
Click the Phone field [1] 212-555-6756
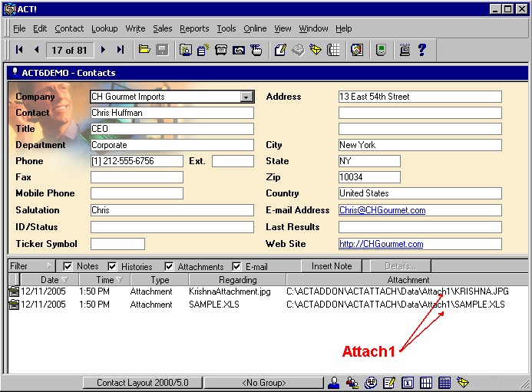(137, 161)
